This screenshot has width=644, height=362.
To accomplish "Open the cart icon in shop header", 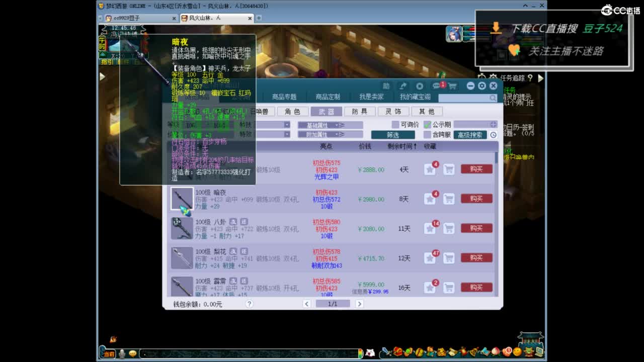I will [x=452, y=86].
